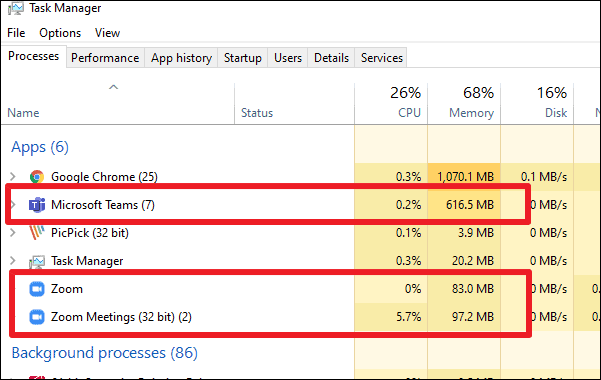Click the Google Chrome app icon
Viewport: 601px width, 380px height.
tap(37, 177)
